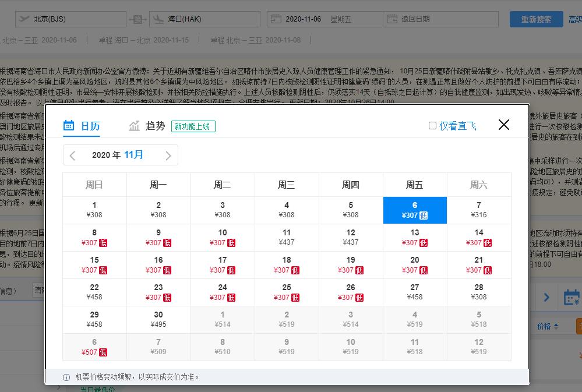Click the 返回日期 calendar icon

393,19
